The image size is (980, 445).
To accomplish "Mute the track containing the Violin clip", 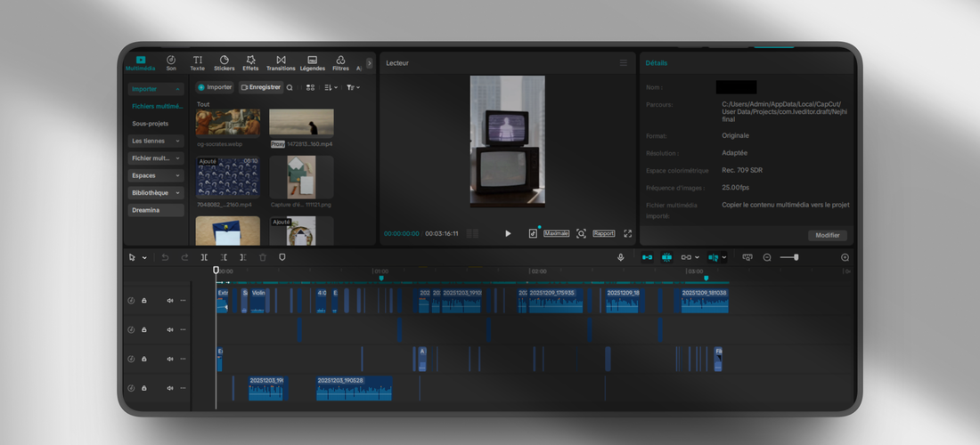I will click(170, 300).
